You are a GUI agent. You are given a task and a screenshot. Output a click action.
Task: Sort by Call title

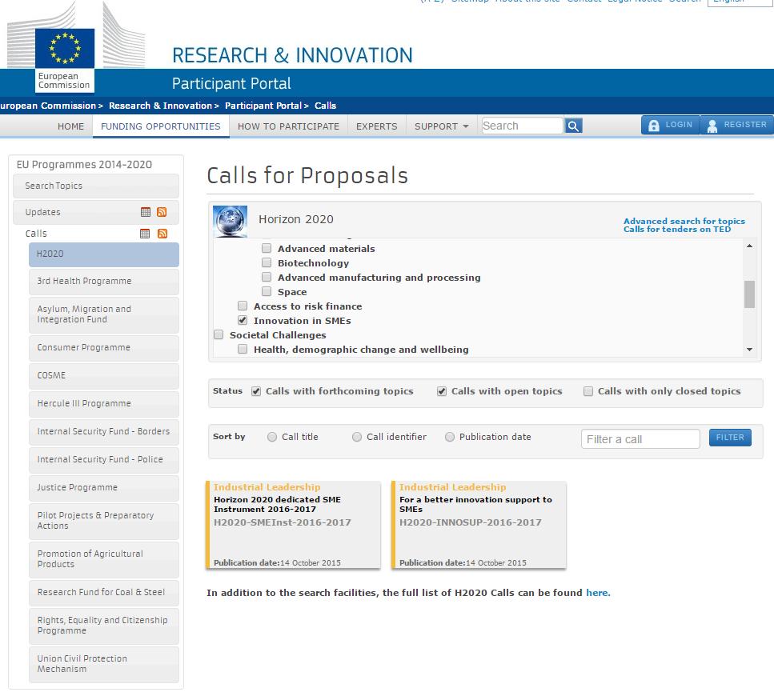[272, 437]
